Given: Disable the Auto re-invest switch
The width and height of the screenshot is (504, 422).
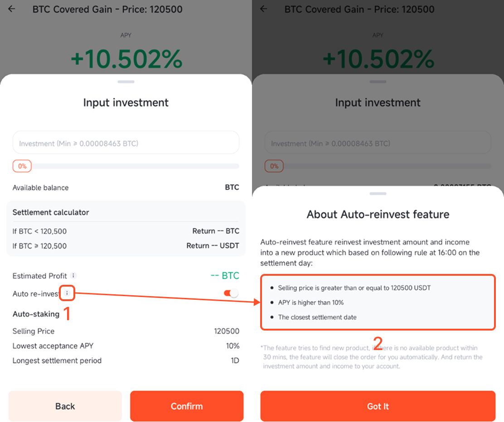Looking at the screenshot, I should point(231,293).
